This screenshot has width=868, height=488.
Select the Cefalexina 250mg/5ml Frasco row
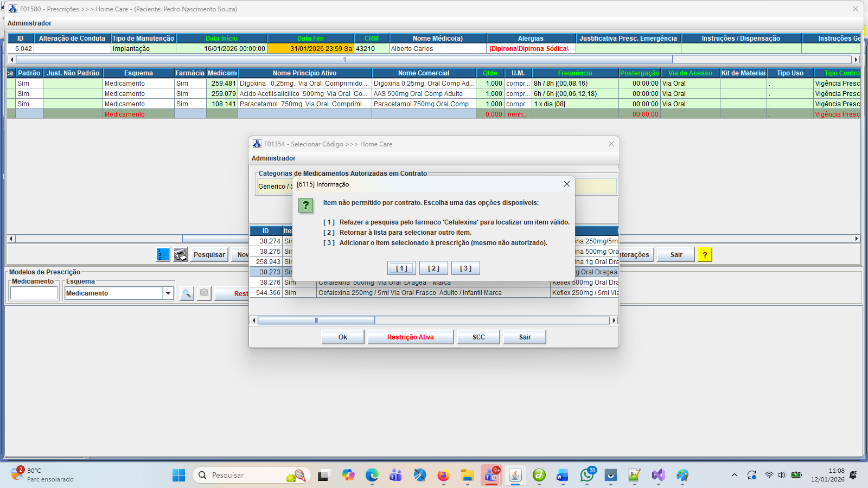[410, 293]
